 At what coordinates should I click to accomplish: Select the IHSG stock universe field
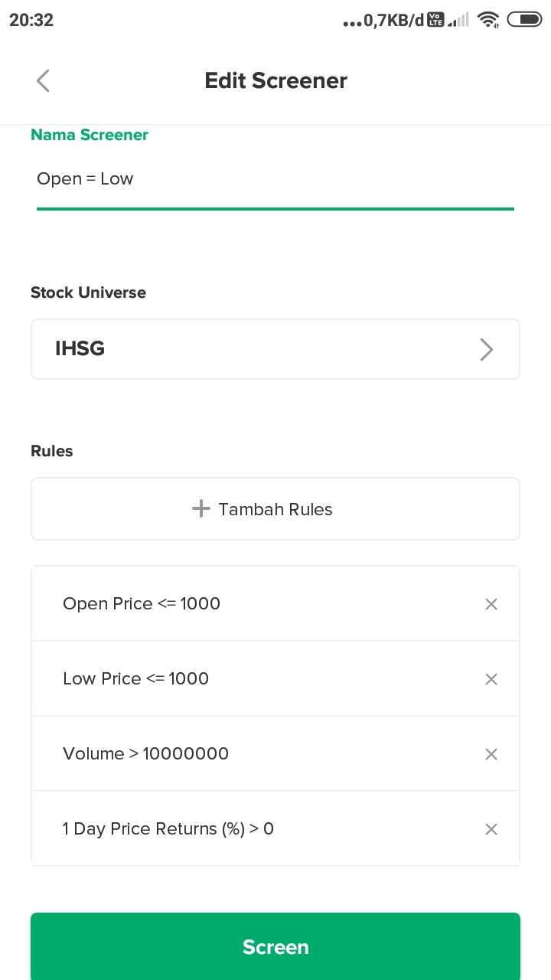coord(275,349)
